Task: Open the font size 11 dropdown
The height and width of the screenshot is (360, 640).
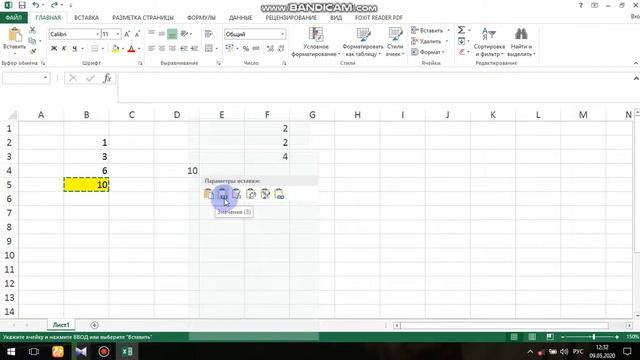Action: pos(118,34)
